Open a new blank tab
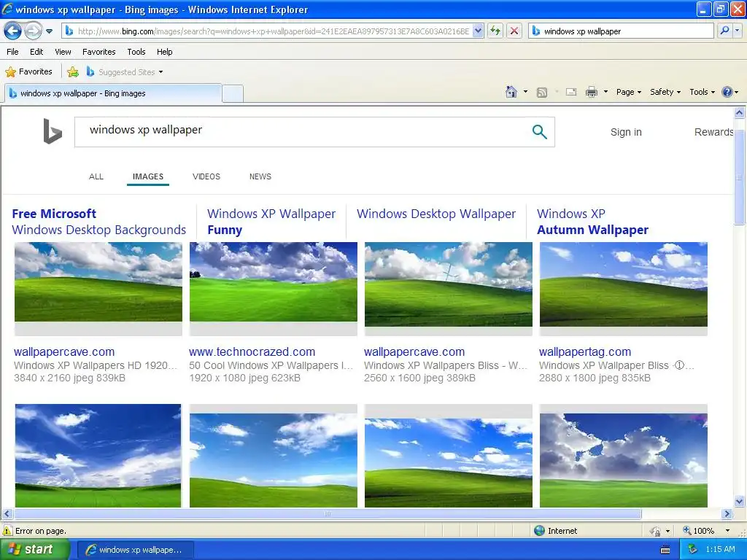Screen dimensions: 747x560 (x=233, y=93)
